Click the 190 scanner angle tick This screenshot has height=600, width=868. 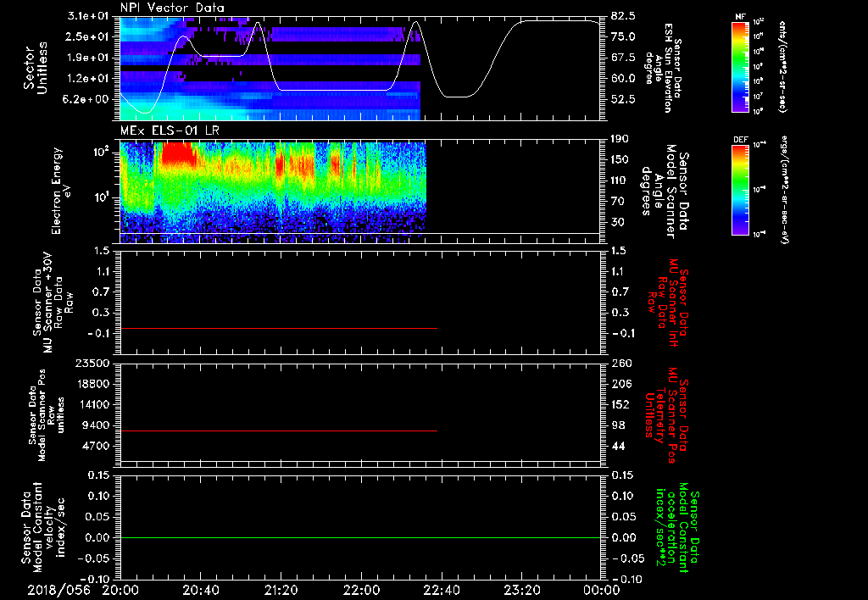click(x=620, y=139)
